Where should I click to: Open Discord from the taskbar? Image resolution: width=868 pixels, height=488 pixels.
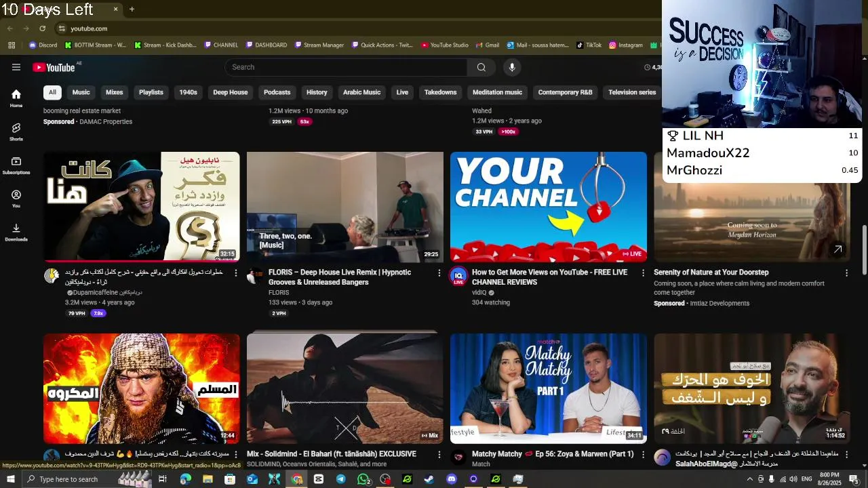pyautogui.click(x=452, y=479)
